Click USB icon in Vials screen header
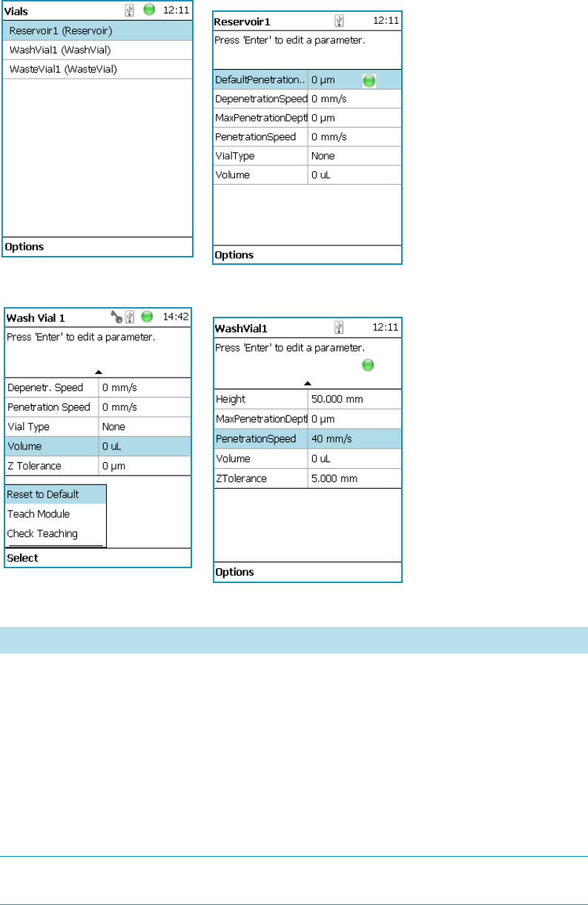 click(x=130, y=12)
